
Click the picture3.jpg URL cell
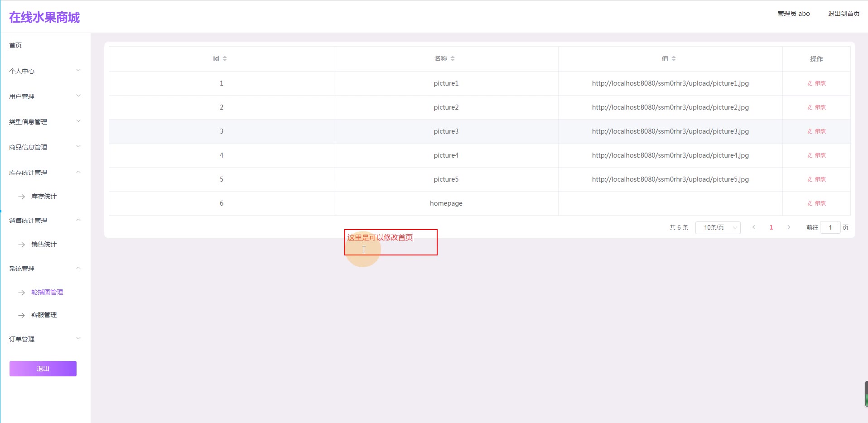pos(670,131)
